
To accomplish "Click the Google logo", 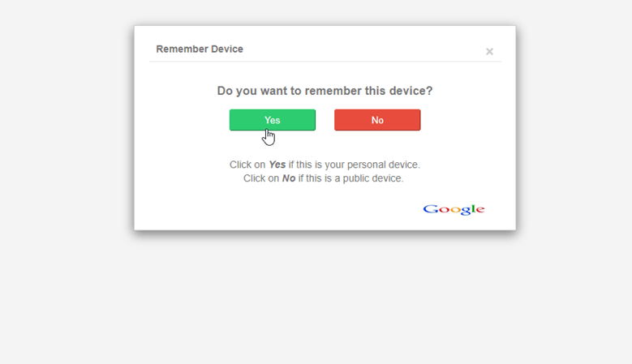I will pyautogui.click(x=454, y=209).
